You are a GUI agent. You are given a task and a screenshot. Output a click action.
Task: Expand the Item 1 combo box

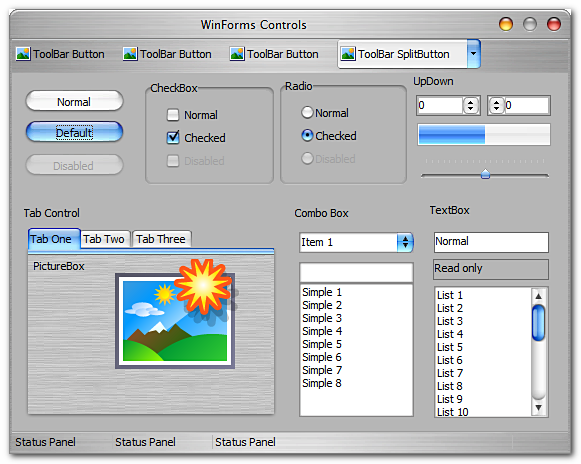[x=405, y=242]
